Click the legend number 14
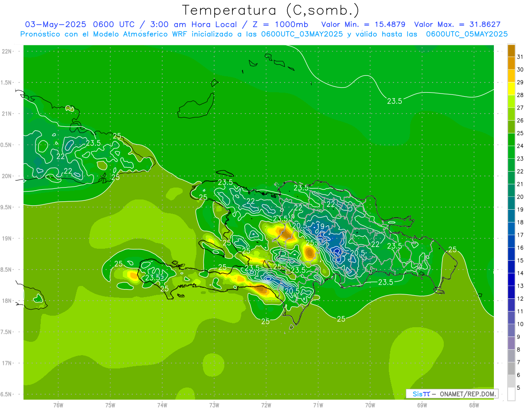Viewport: 532px width, 411px height. [x=520, y=273]
